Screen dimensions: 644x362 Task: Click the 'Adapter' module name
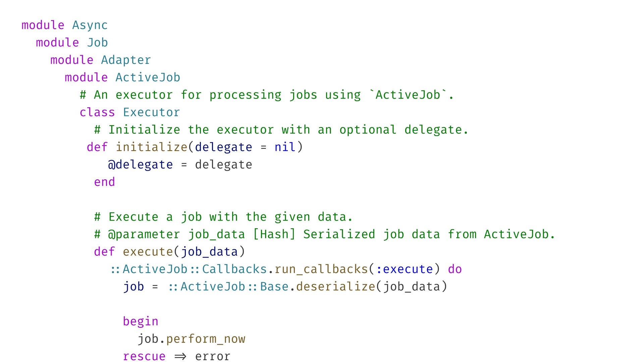[126, 60]
